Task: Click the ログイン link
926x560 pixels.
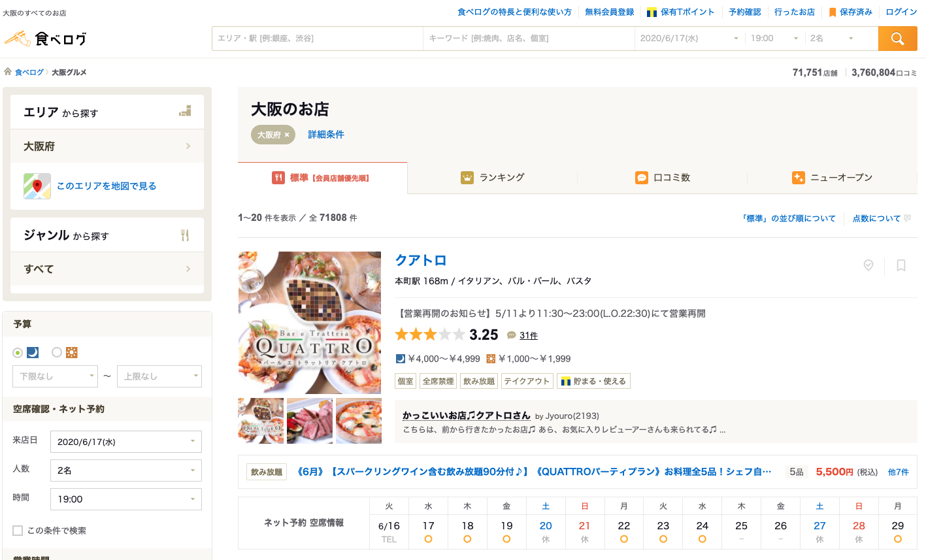Action: point(901,12)
